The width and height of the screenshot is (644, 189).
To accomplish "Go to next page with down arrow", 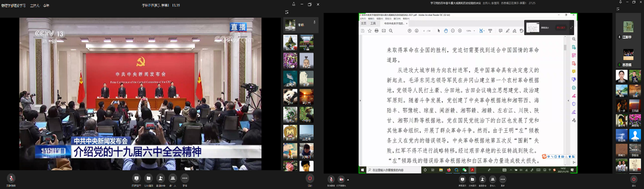I will [x=417, y=30].
